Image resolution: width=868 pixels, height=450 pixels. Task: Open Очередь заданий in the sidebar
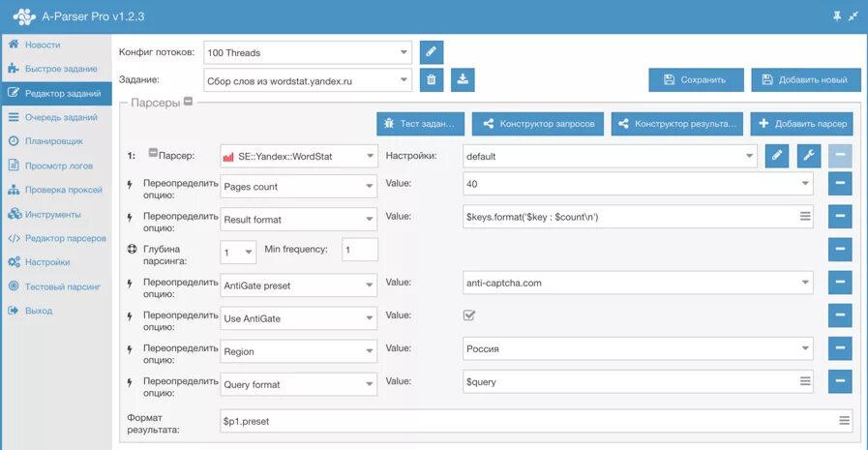56,117
